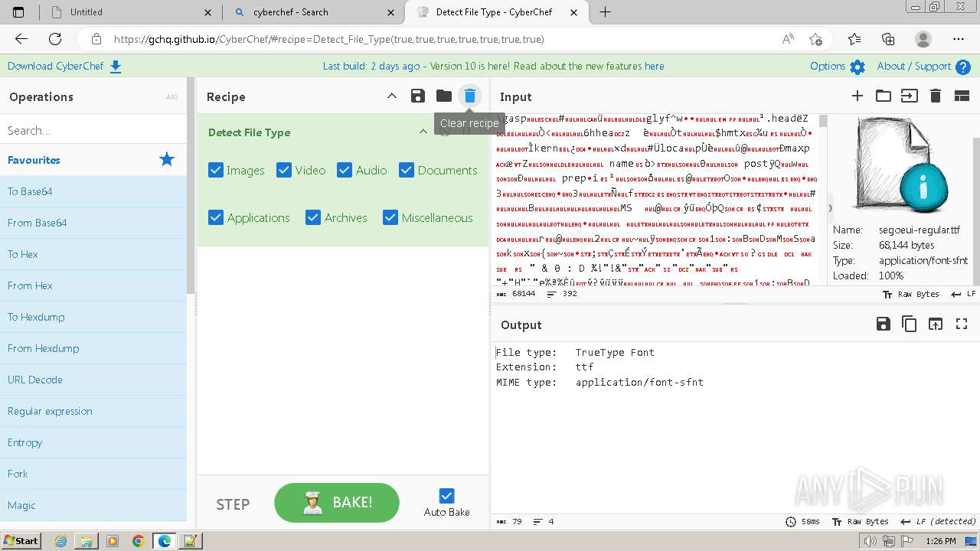Uncheck the Audio checkbox

click(345, 170)
